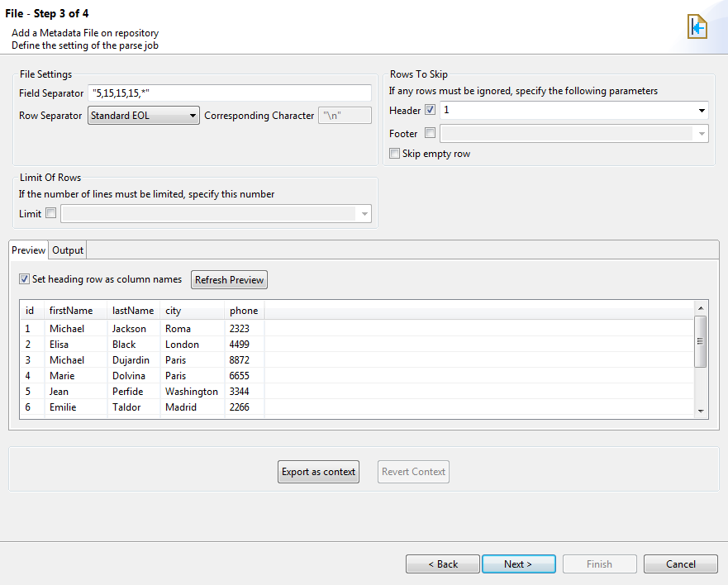Cancel the metadata wizard

680,564
